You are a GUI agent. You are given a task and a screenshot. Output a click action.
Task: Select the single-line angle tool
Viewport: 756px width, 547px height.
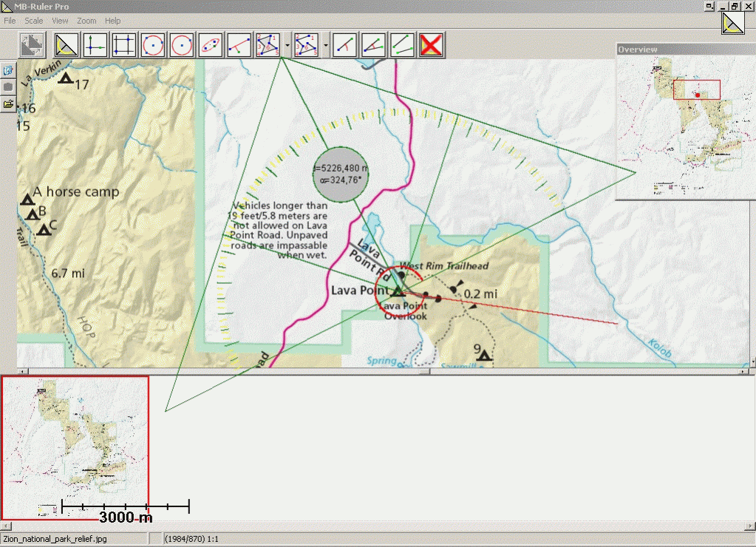345,45
